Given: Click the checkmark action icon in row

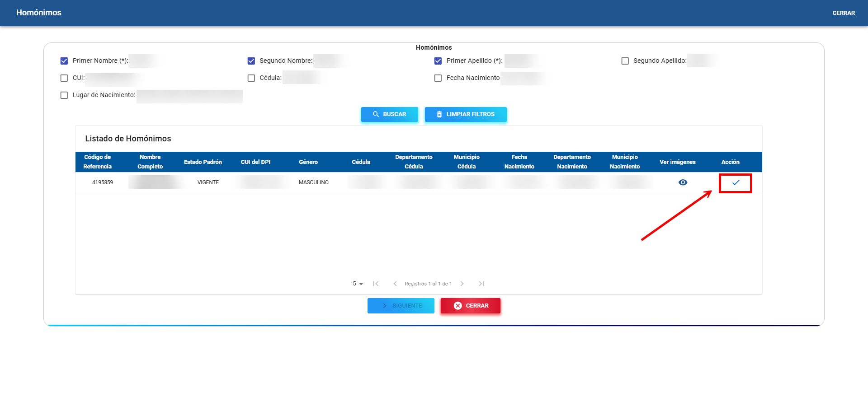Looking at the screenshot, I should pyautogui.click(x=736, y=182).
